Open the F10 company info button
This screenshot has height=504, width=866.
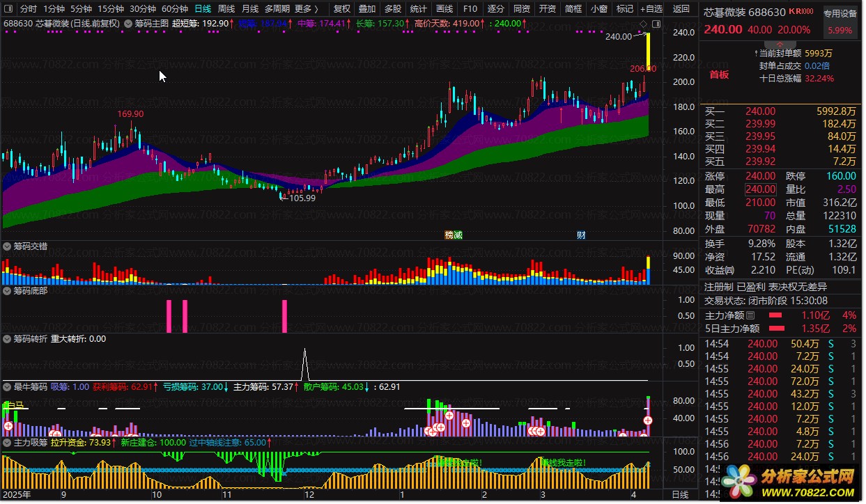tap(470, 9)
